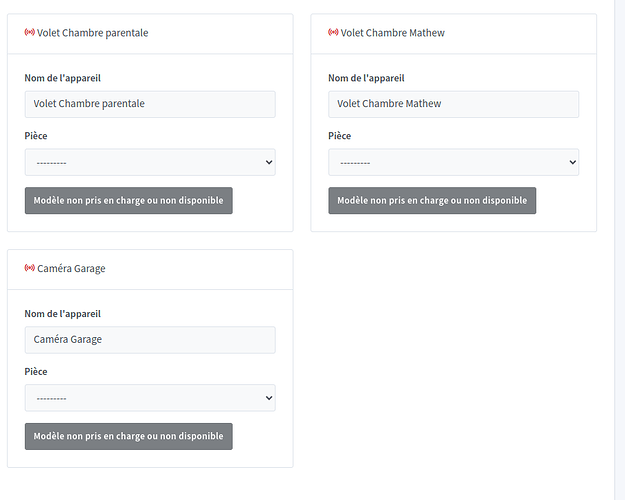Click signal icon beside Volet Chambre Mathew title

[333, 33]
